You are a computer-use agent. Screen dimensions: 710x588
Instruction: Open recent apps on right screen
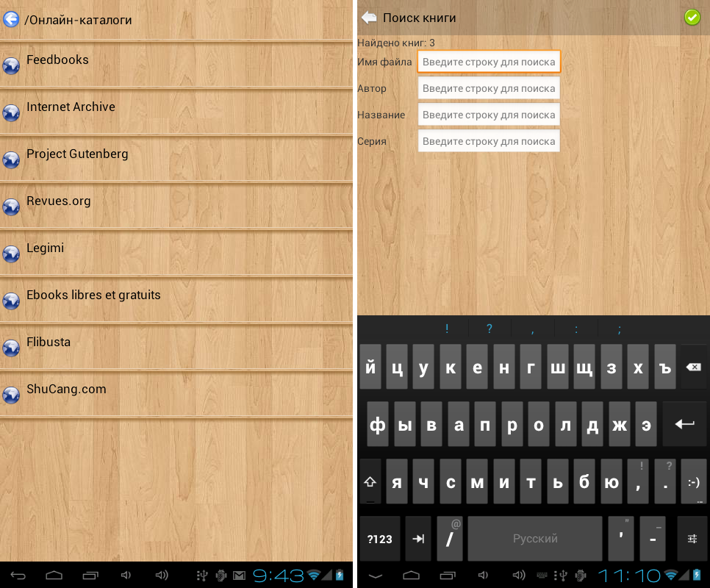click(x=448, y=576)
